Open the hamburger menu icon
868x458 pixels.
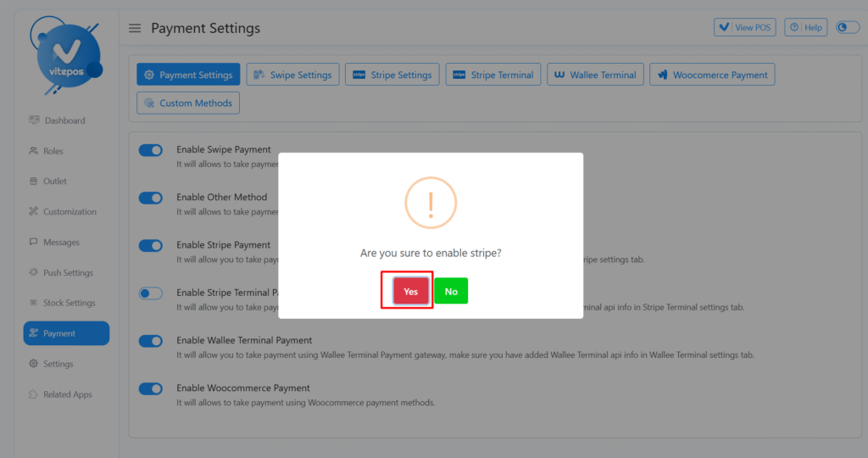tap(135, 28)
